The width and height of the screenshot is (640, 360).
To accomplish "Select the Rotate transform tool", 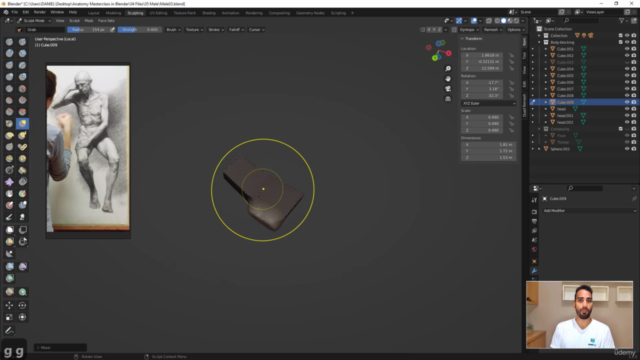I will click(22, 305).
